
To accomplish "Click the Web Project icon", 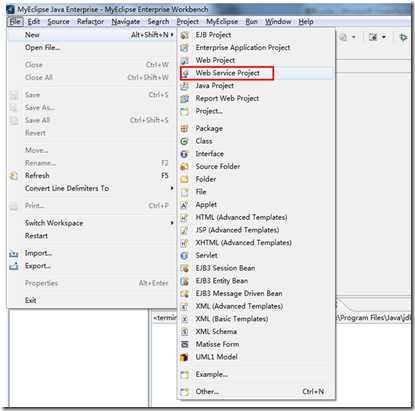I will tap(184, 60).
